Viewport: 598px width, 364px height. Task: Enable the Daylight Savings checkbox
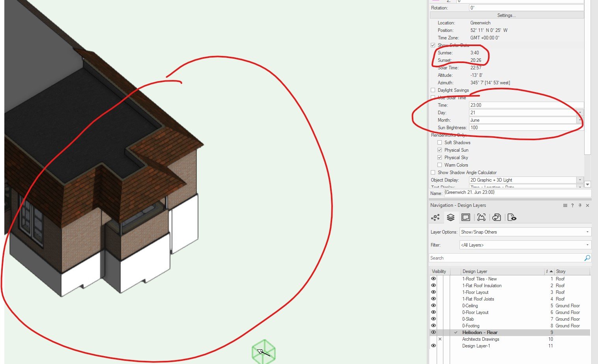pos(433,90)
